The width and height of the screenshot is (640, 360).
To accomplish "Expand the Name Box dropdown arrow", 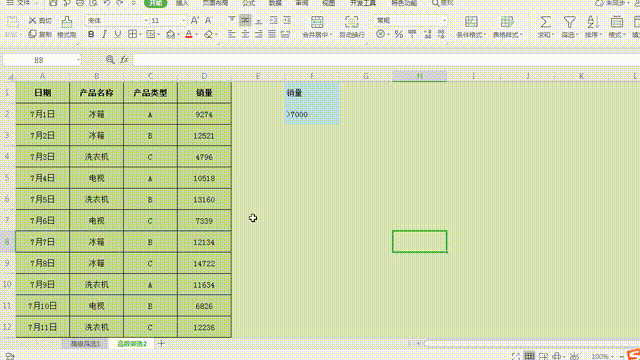I will pyautogui.click(x=78, y=60).
